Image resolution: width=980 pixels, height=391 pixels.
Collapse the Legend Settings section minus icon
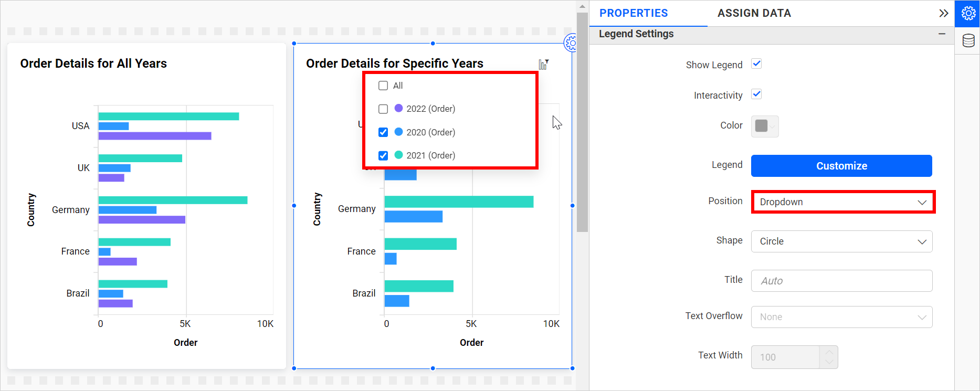(x=942, y=34)
